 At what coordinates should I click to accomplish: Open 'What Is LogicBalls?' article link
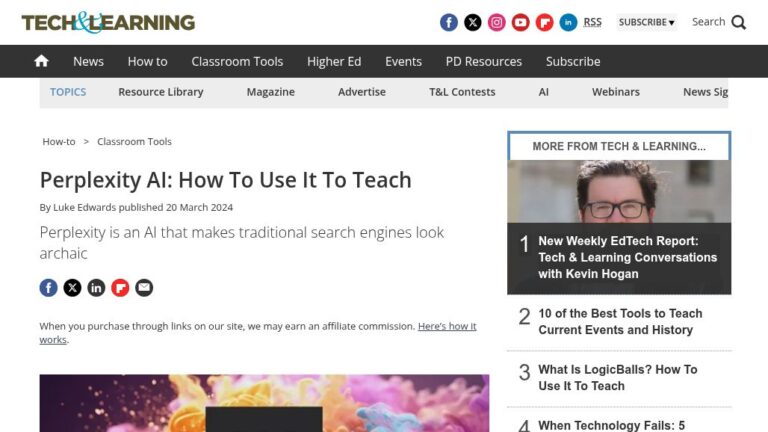click(617, 377)
